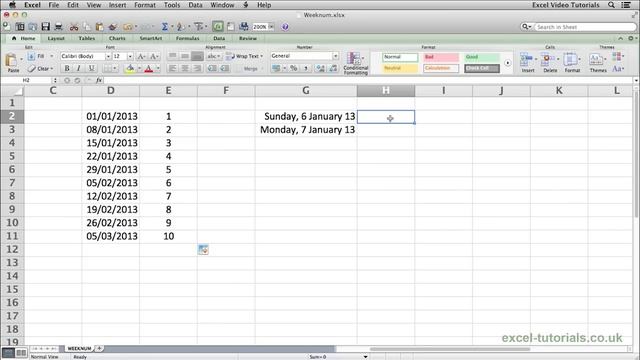
Task: Apply the Neutral cell style
Action: click(400, 68)
